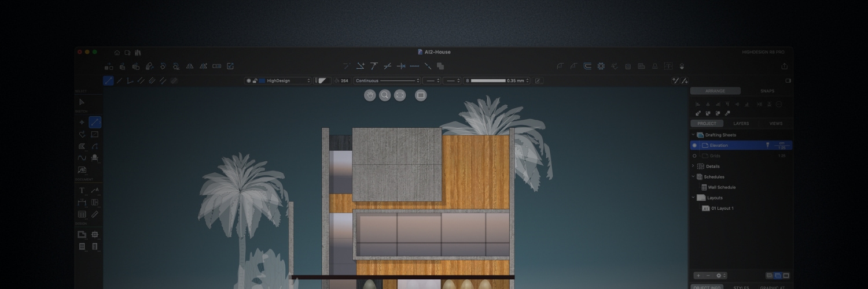
Task: Select the arrow selection tool
Action: click(82, 102)
